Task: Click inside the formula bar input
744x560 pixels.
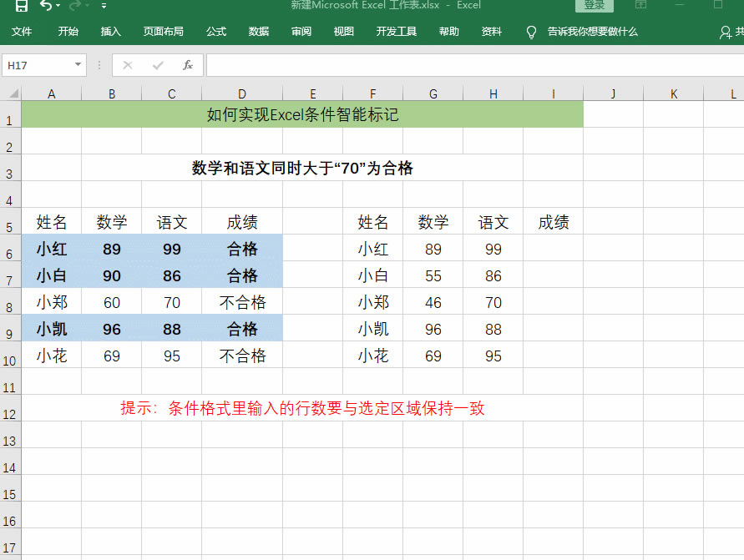Action: pos(468,65)
